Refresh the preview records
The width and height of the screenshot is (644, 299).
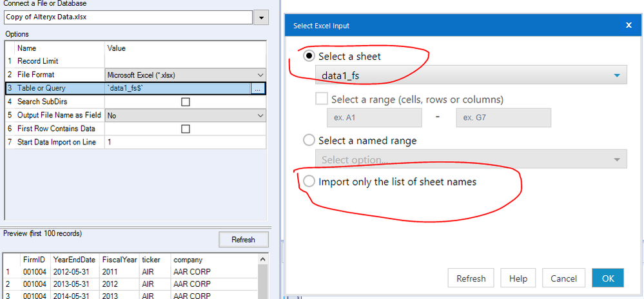point(243,240)
